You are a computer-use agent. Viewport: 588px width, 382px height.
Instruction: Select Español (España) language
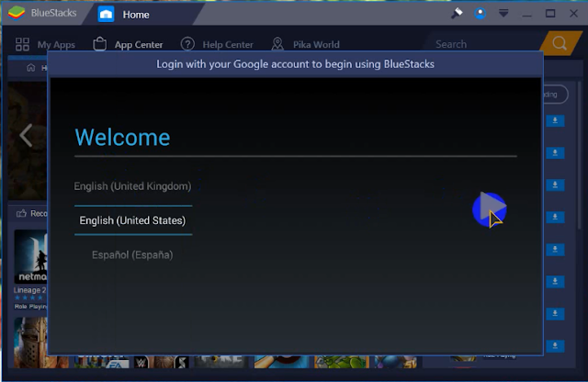click(x=132, y=255)
